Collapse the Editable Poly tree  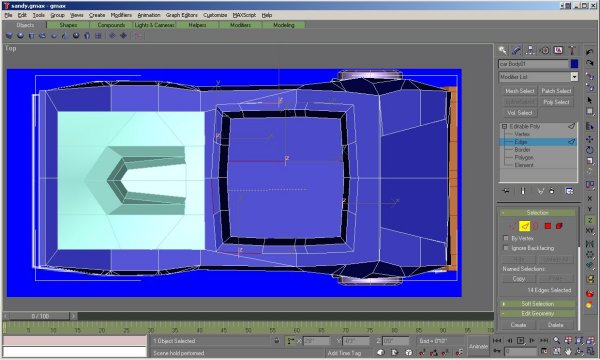pos(504,126)
